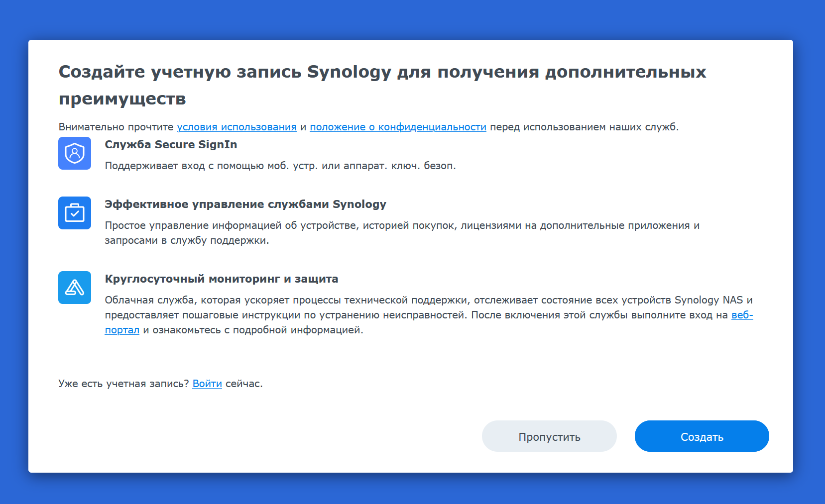The width and height of the screenshot is (825, 504).
Task: Click the blue background outside the dialog
Action: [412, 20]
